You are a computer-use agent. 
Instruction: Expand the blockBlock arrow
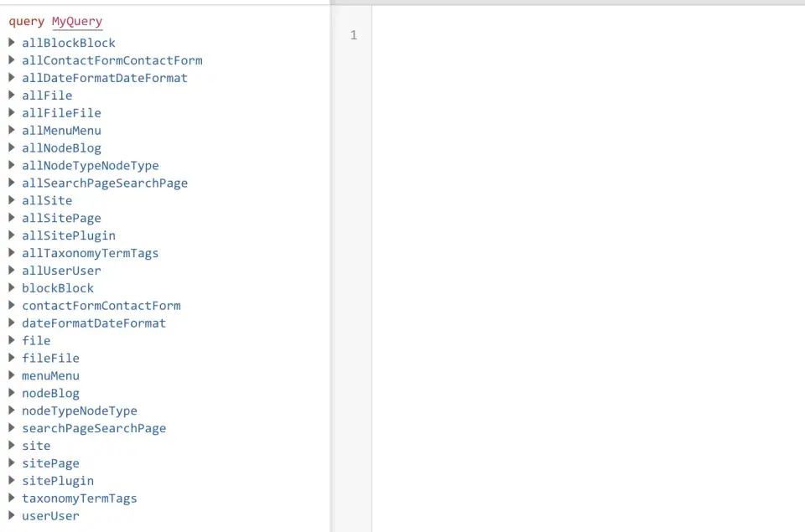pos(11,287)
